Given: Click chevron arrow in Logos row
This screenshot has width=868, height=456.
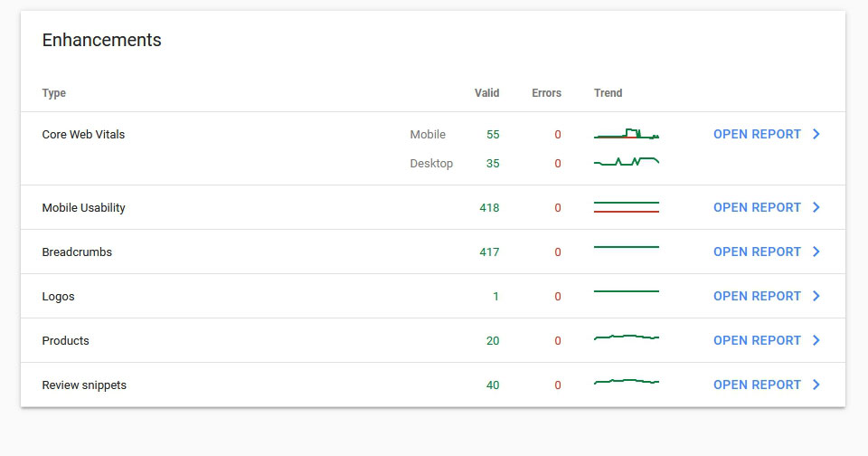Looking at the screenshot, I should coord(816,296).
